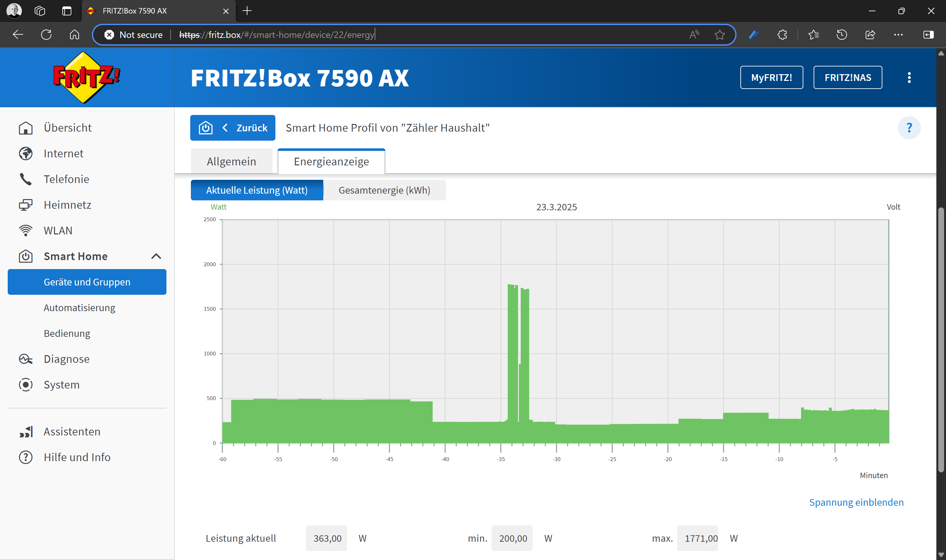Show voltage via Spannung einblenden
946x560 pixels.
pyautogui.click(x=856, y=502)
